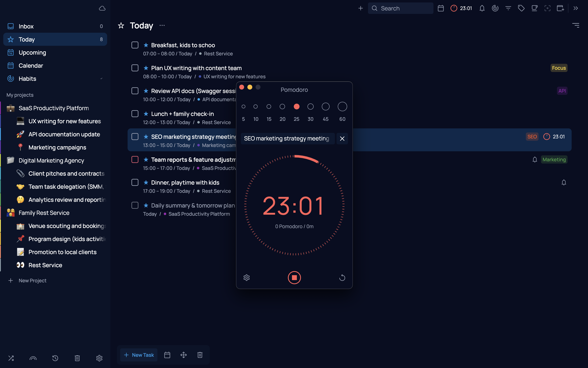
Task: Click the tags icon in top toolbar
Action: [x=521, y=8]
